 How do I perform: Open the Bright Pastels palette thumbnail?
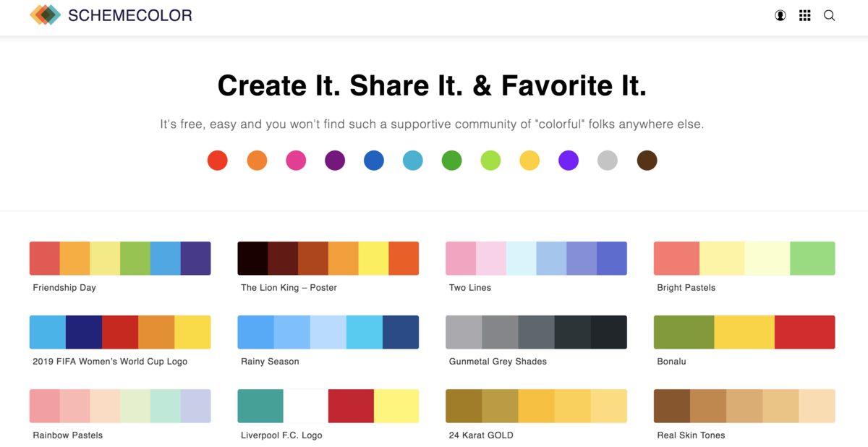pyautogui.click(x=744, y=258)
